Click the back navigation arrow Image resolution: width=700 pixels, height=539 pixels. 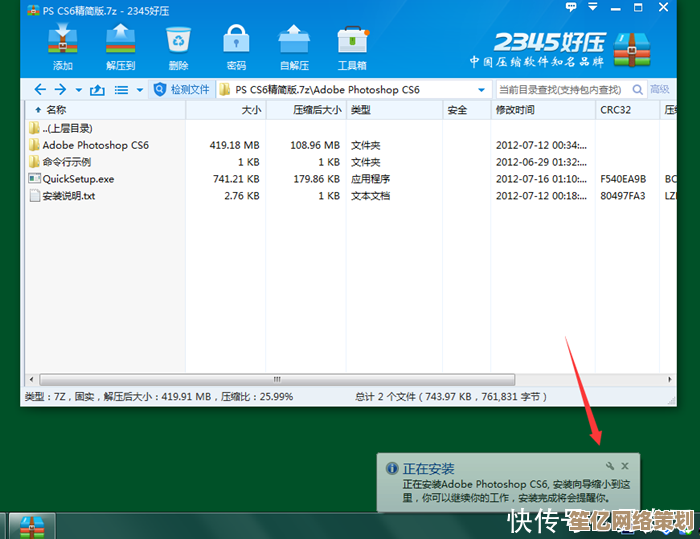pos(40,90)
